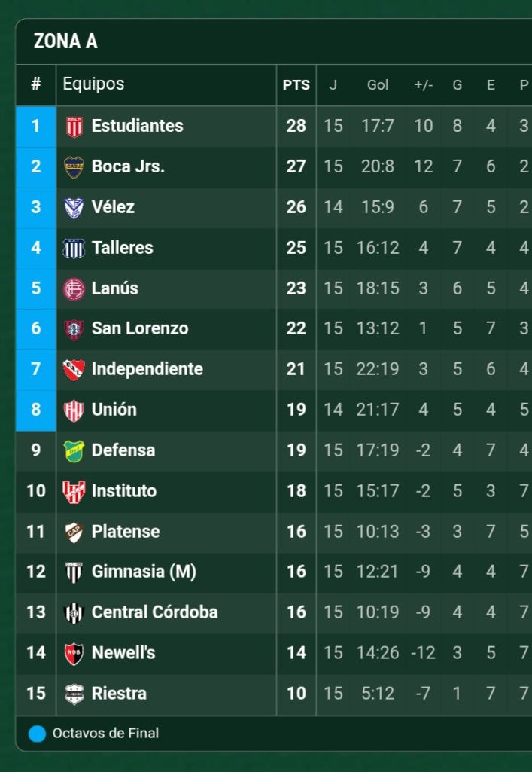This screenshot has width=532, height=772.
Task: Click the Talleres club crest
Action: coord(73,248)
